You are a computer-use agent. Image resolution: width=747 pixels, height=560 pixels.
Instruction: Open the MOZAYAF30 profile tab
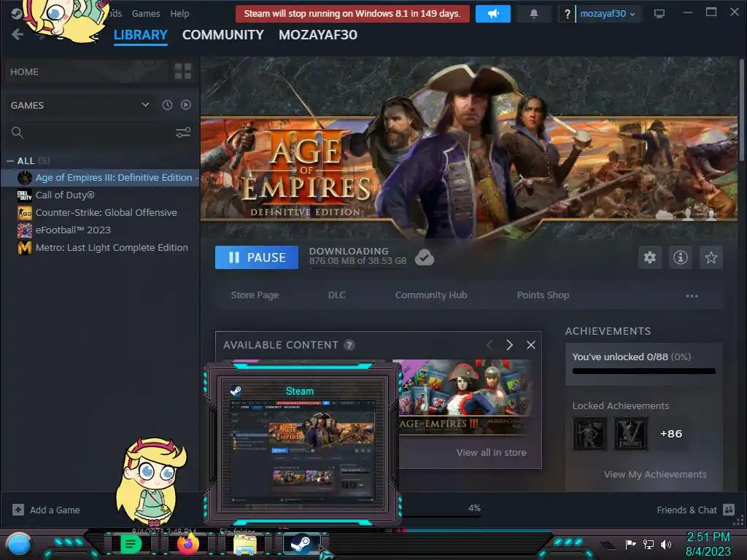(318, 35)
